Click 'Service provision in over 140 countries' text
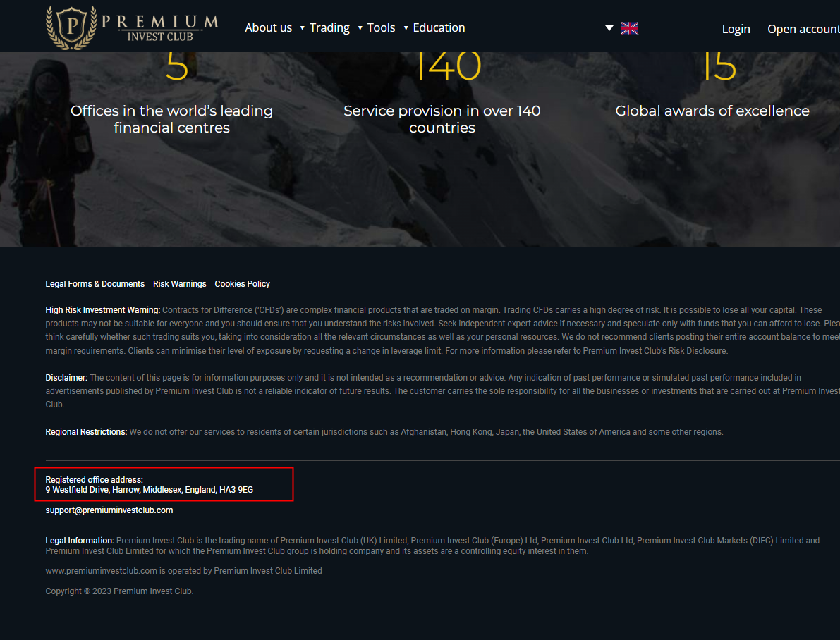Image resolution: width=840 pixels, height=640 pixels. click(x=442, y=119)
